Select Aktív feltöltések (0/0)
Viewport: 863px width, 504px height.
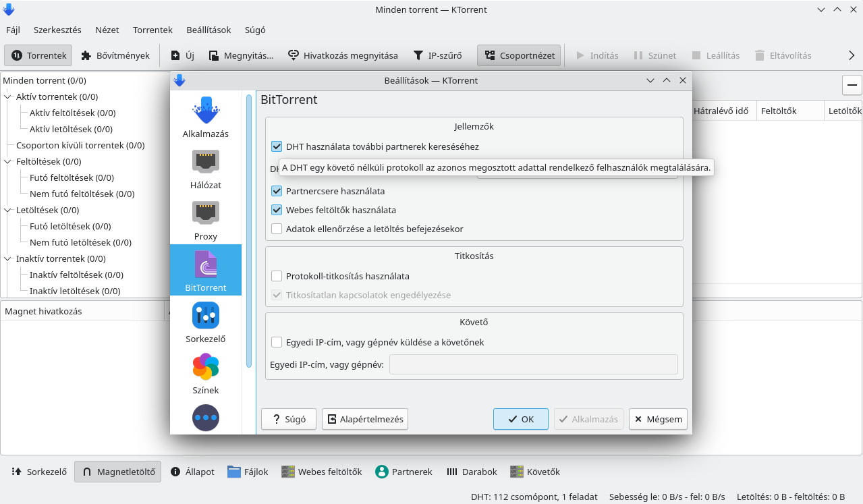click(x=73, y=113)
